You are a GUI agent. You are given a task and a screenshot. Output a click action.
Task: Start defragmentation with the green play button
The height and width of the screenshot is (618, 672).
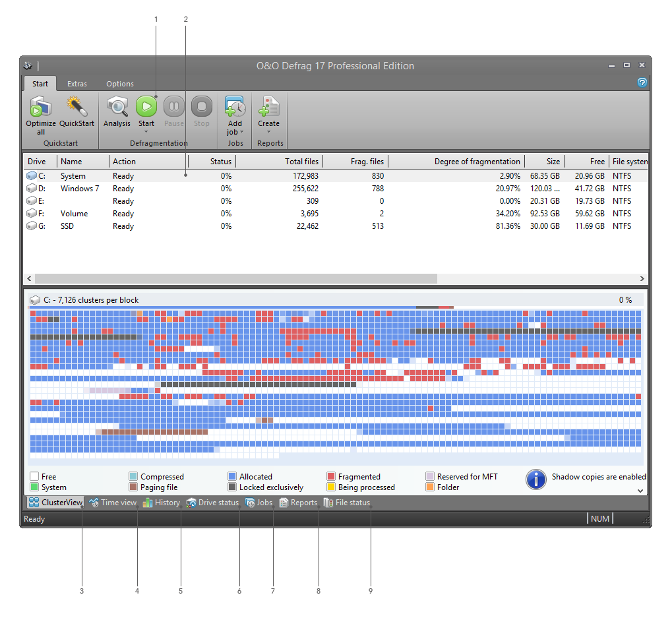point(146,106)
